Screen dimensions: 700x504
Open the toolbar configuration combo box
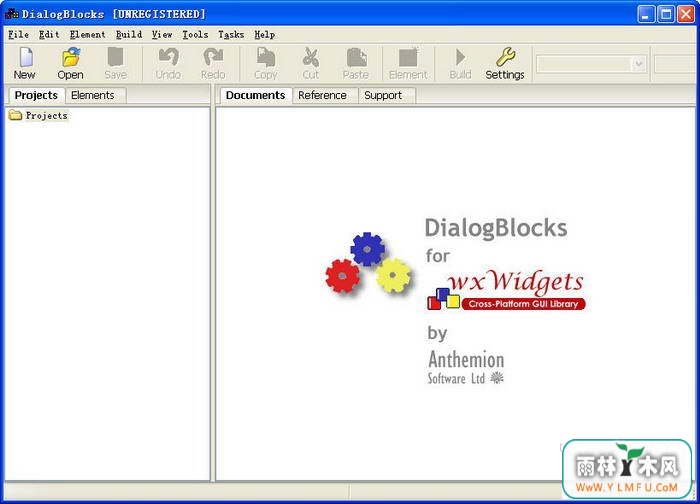(x=591, y=64)
